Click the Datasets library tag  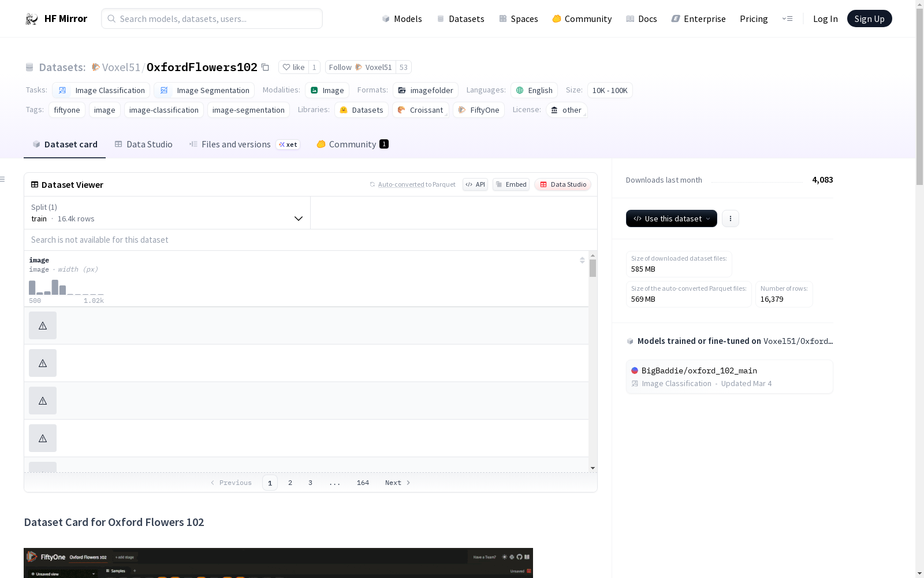(x=362, y=110)
